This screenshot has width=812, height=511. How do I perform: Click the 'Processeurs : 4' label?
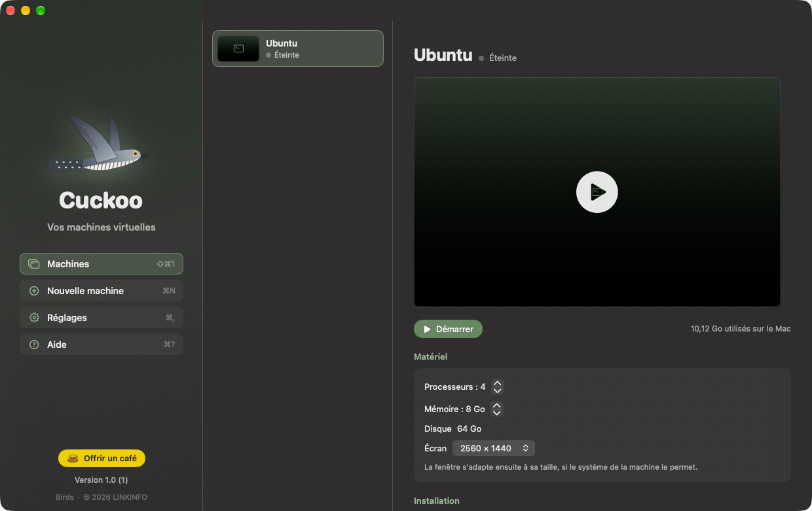coord(455,387)
